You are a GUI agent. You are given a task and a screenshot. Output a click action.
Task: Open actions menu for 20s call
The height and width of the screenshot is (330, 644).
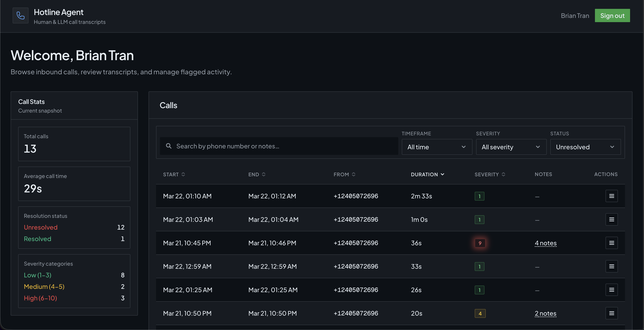(611, 313)
